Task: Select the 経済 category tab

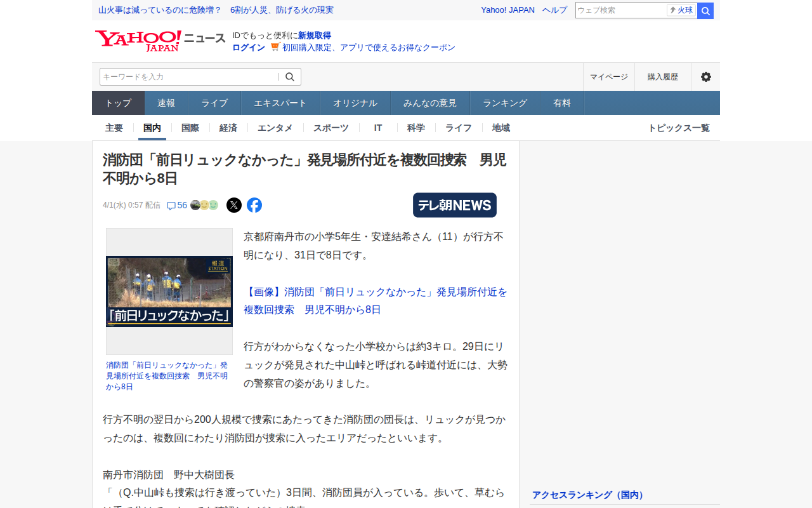Action: coord(228,128)
